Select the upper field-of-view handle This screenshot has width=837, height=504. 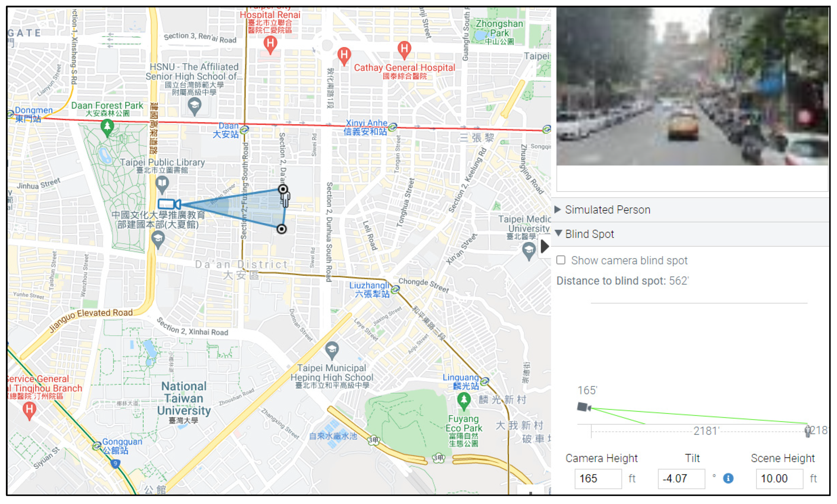click(283, 189)
